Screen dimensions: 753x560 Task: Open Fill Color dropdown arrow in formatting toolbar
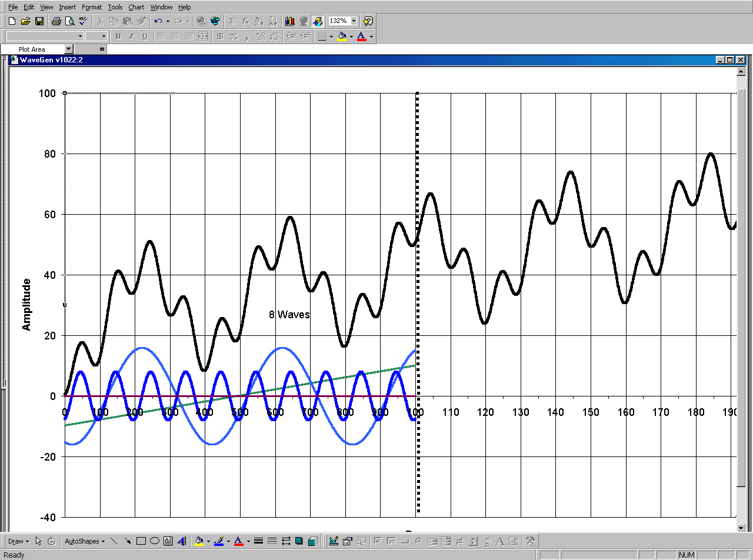click(351, 36)
